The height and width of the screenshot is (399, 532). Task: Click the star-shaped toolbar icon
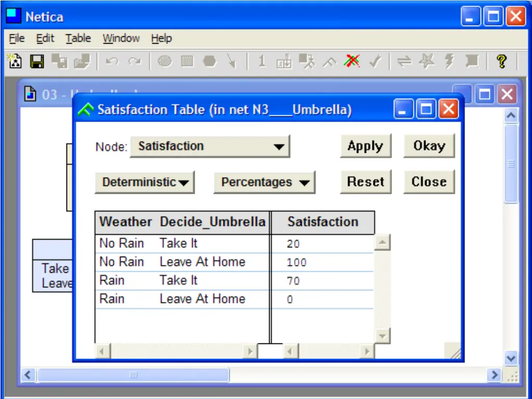(x=427, y=61)
